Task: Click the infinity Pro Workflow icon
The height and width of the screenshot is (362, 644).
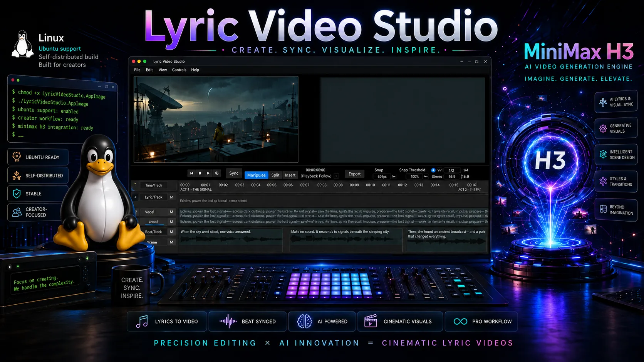Action: [x=460, y=321]
